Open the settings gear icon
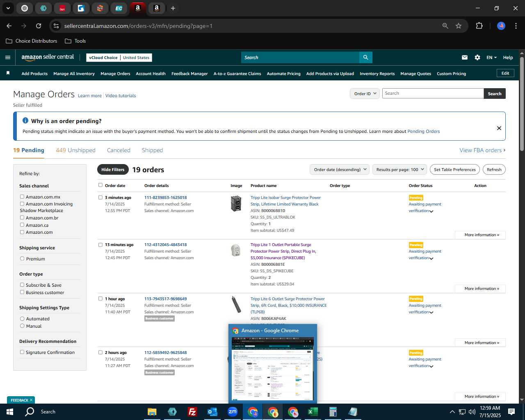Image resolution: width=525 pixels, height=420 pixels. [477, 57]
